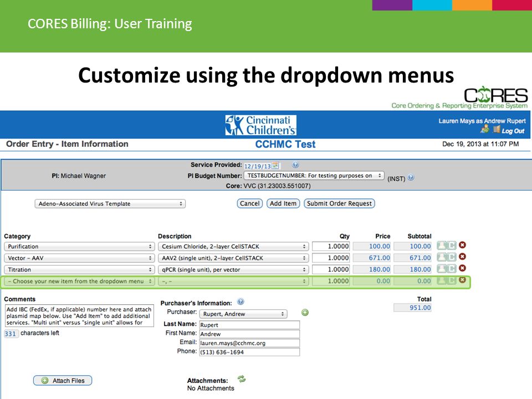The image size is (532, 399).
Task: Open Adeno-Associated Virus Template dropdown
Action: click(110, 203)
